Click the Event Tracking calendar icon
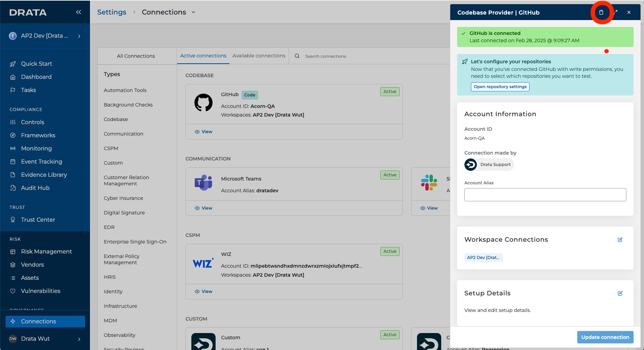Viewport: 644px width, 350px height. pos(13,162)
